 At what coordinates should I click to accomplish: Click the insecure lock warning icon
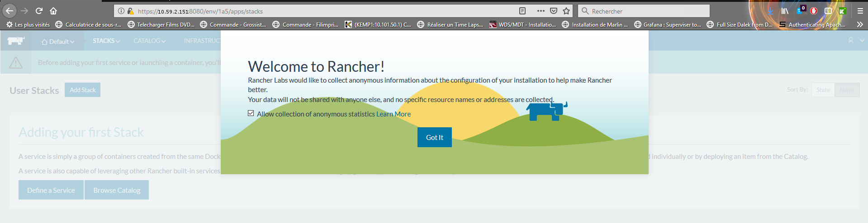click(130, 11)
